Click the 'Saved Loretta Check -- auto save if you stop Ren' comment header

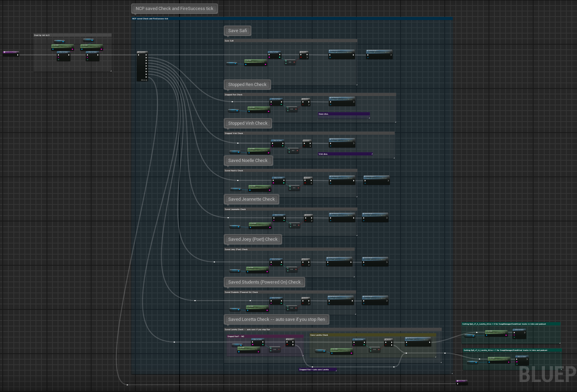(276, 319)
